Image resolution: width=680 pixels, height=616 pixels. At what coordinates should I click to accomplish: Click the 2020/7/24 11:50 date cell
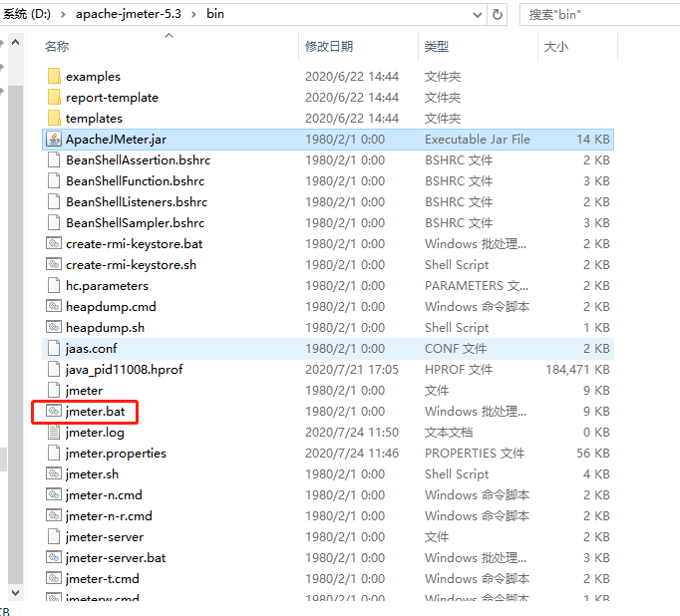click(x=352, y=433)
